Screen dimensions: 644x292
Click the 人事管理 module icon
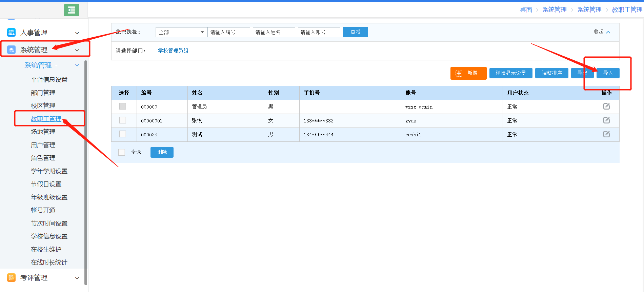coord(11,33)
